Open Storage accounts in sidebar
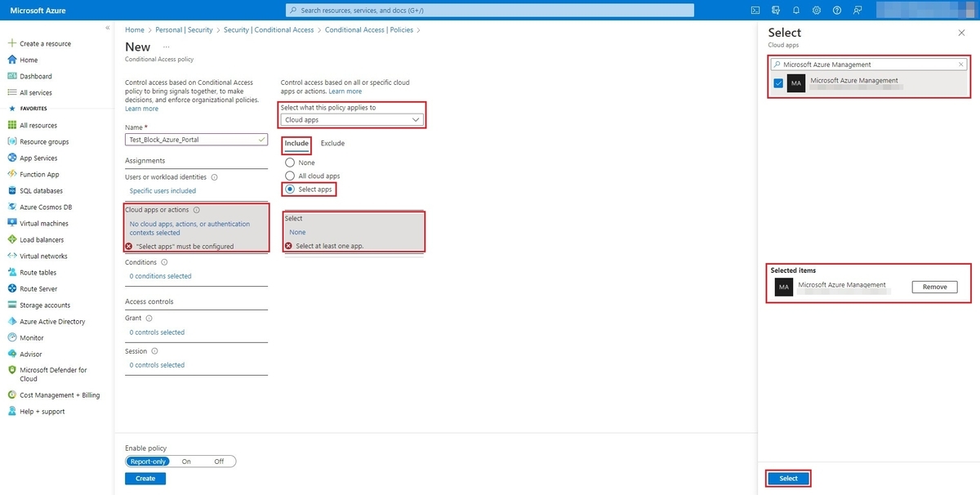This screenshot has width=980, height=495. (45, 305)
